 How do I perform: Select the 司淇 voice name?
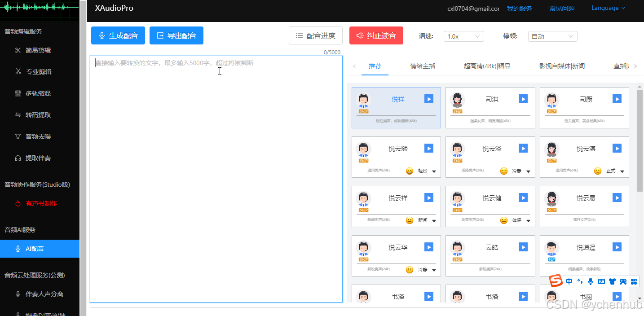click(492, 99)
